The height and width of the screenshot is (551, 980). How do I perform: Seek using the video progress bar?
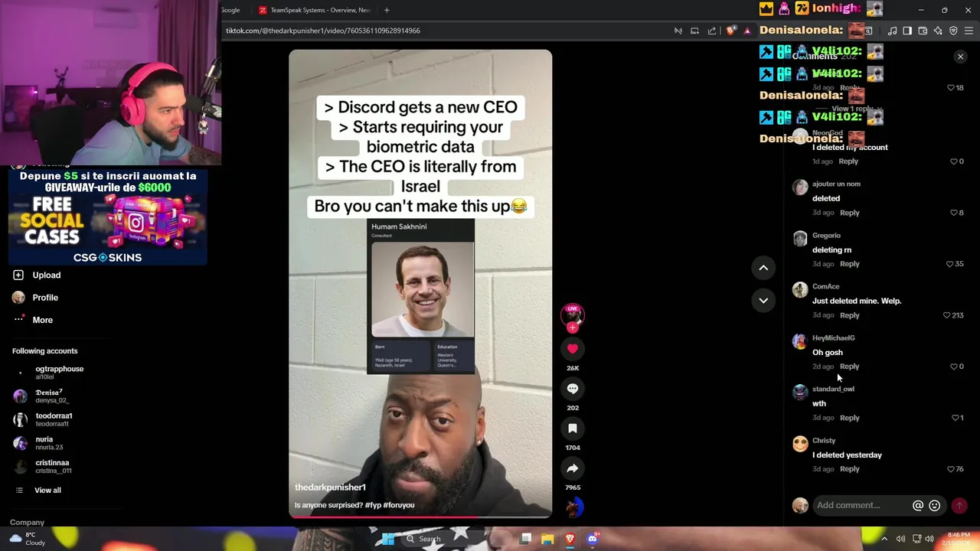420,517
